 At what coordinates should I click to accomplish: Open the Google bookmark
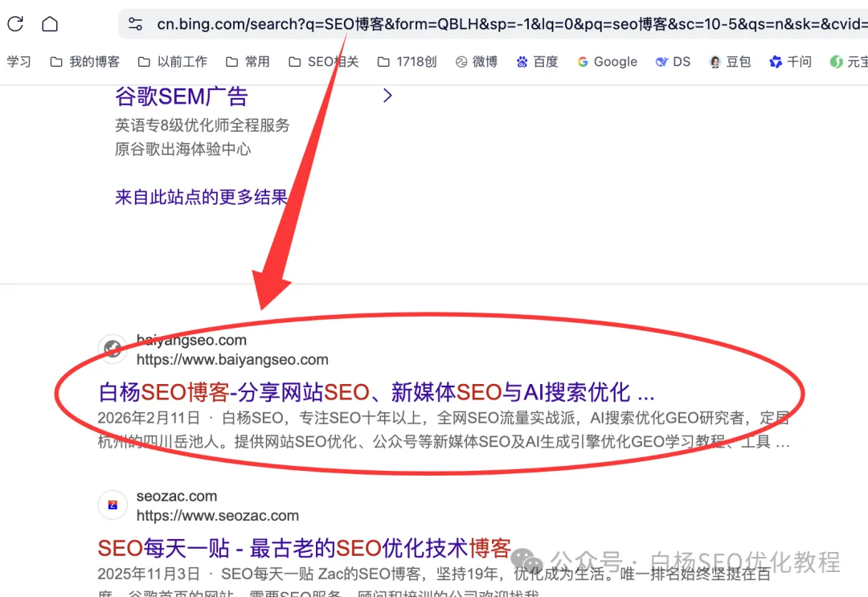pos(607,62)
